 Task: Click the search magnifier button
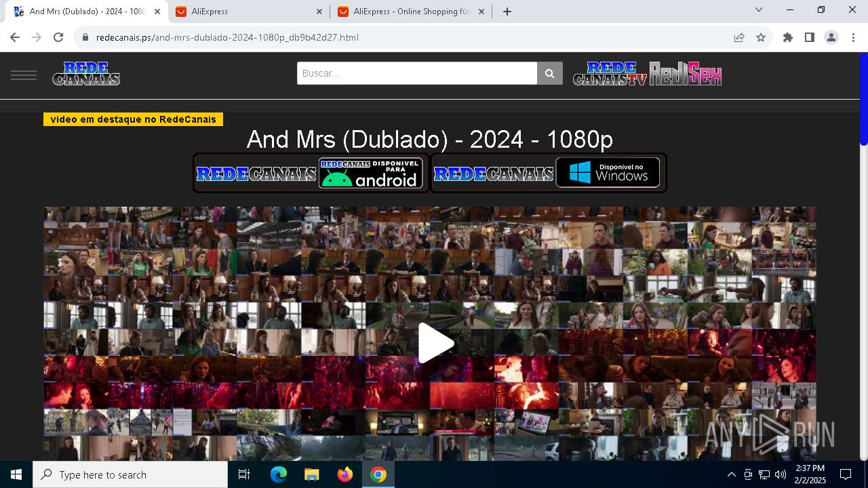[550, 73]
